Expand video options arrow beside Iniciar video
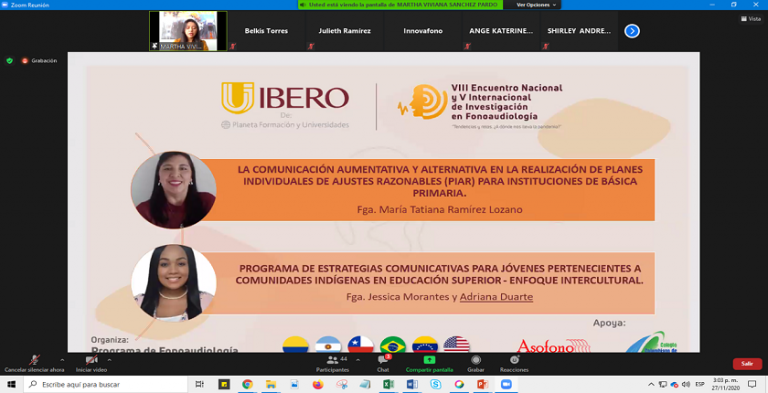The height and width of the screenshot is (393, 768). point(109,360)
